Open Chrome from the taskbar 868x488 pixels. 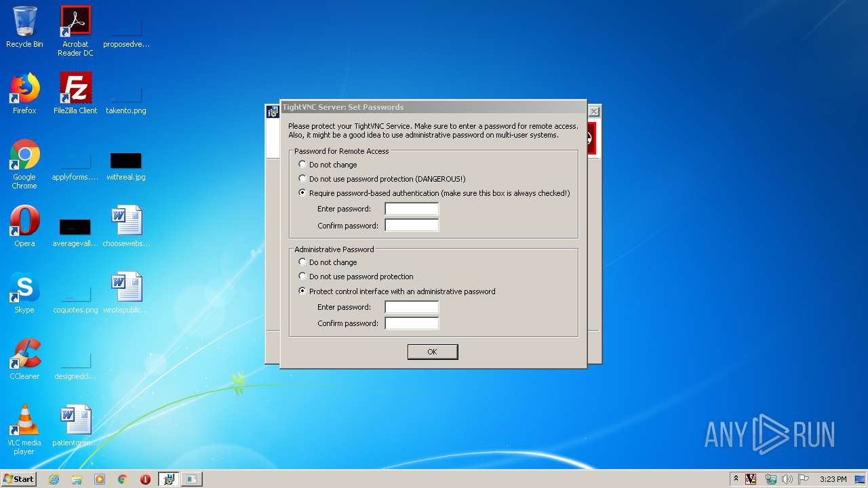[123, 479]
